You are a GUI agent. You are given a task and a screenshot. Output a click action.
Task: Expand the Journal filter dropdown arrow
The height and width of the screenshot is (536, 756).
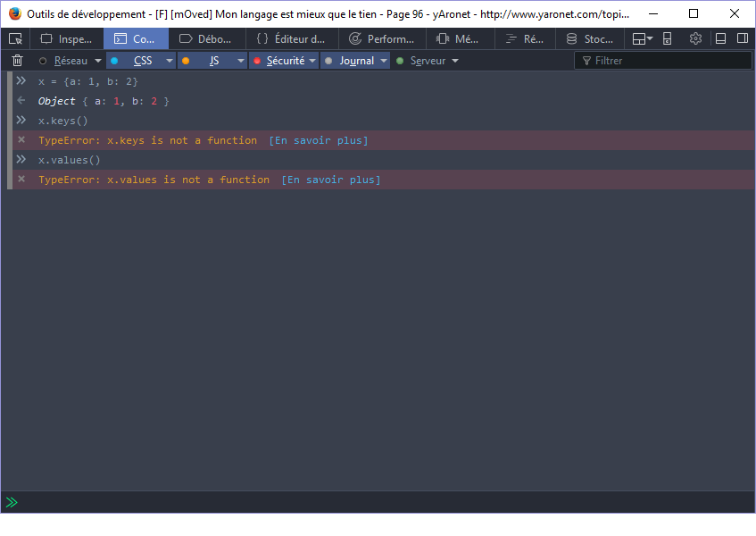point(384,61)
